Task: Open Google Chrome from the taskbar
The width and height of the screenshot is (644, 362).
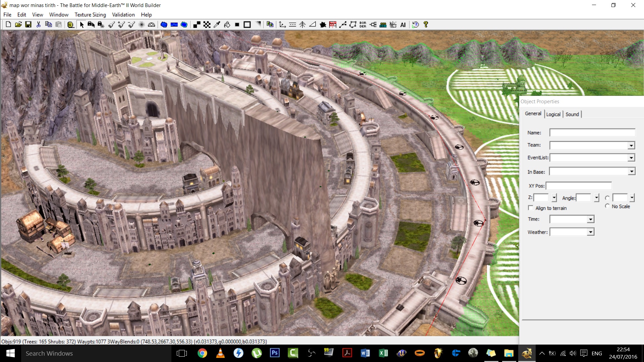Action: pyautogui.click(x=202, y=353)
